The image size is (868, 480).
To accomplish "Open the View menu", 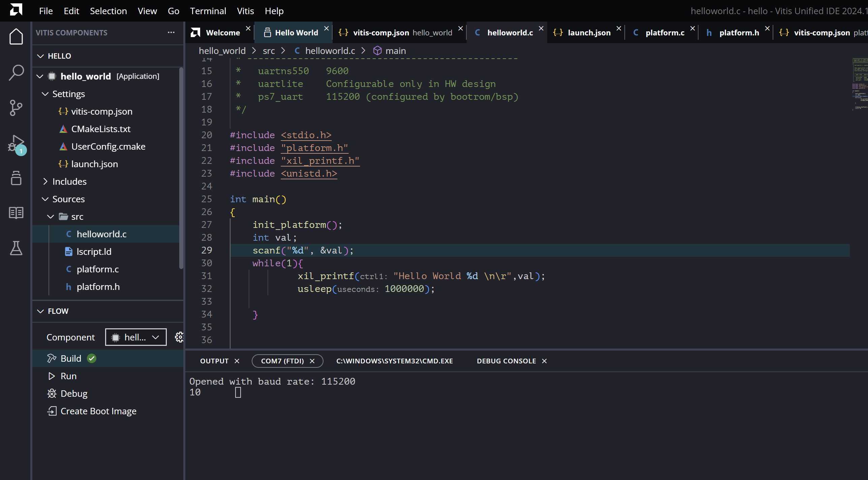I will tap(147, 11).
